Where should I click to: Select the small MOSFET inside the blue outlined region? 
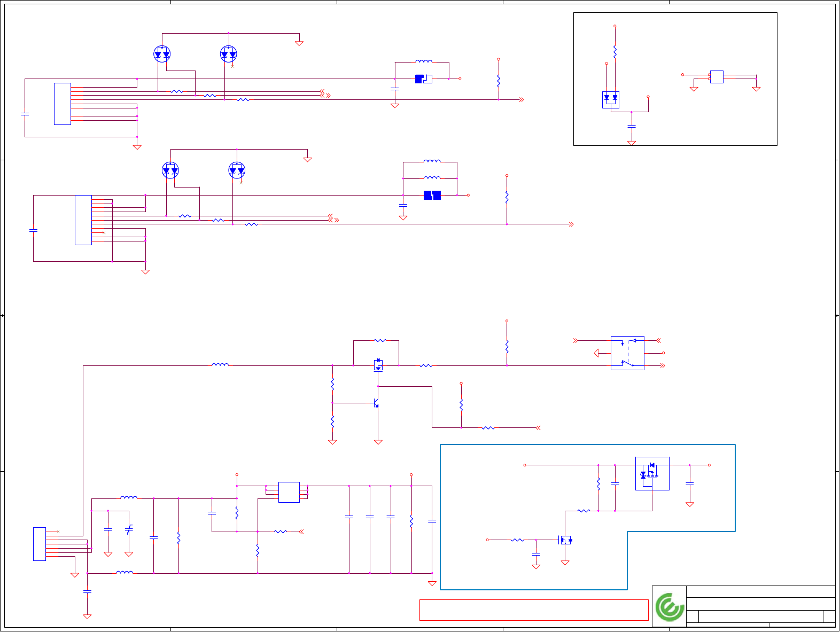[x=565, y=540]
